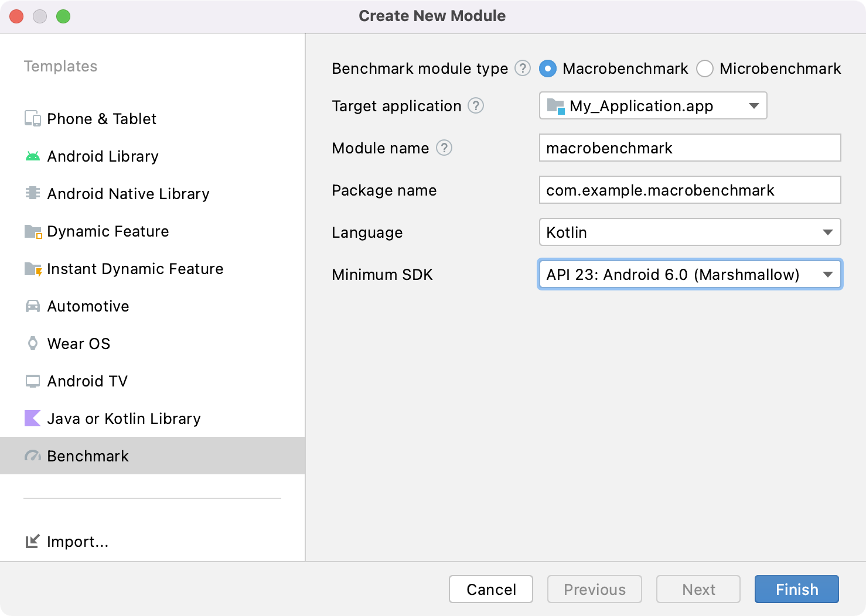The width and height of the screenshot is (866, 616).
Task: Click the Wear OS watch icon
Action: point(32,343)
